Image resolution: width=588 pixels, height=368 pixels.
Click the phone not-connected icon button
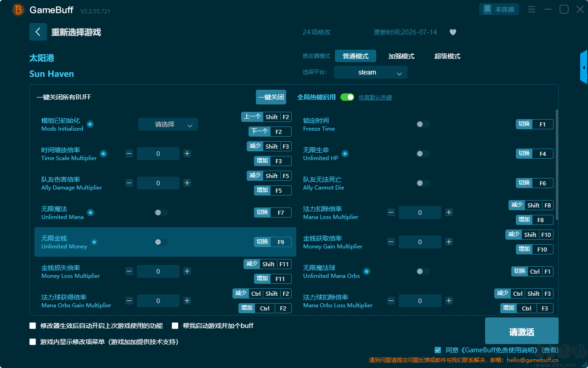point(499,9)
